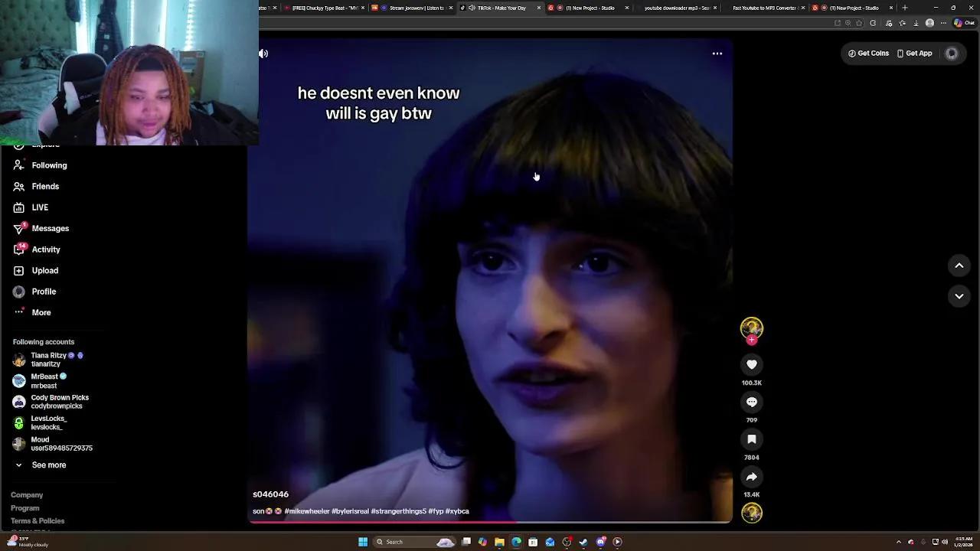980x551 pixels.
Task: Like the video with the heart icon
Action: [752, 365]
